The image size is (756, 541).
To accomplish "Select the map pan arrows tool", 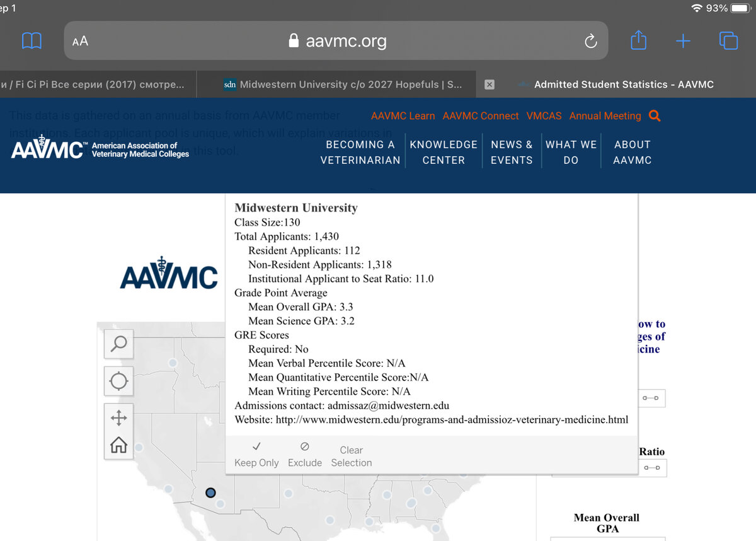I will point(118,417).
